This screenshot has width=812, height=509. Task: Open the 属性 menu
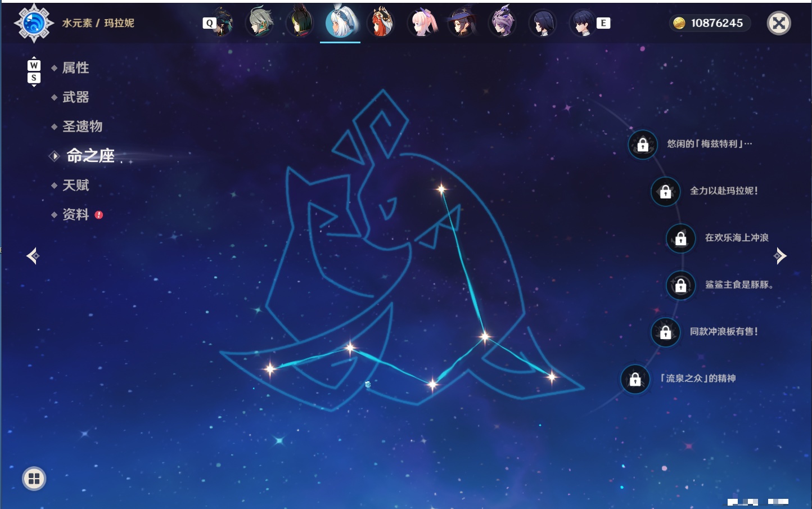[x=75, y=68]
